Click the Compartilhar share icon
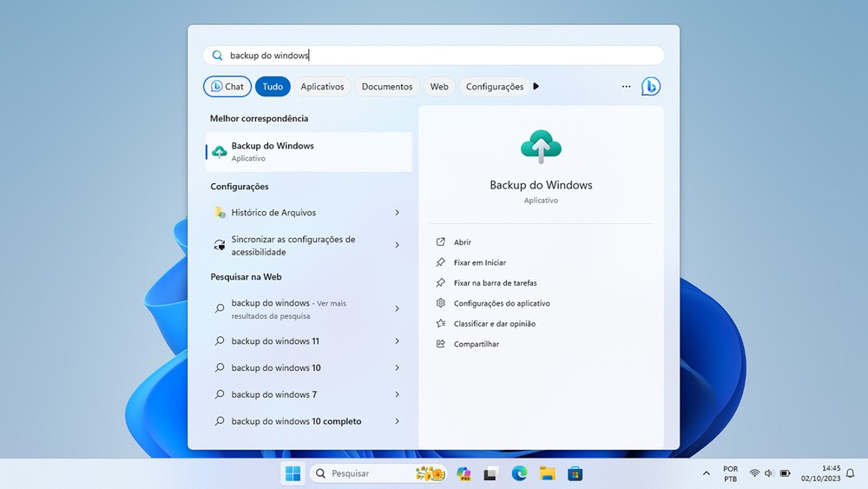868x489 pixels. [x=441, y=344]
